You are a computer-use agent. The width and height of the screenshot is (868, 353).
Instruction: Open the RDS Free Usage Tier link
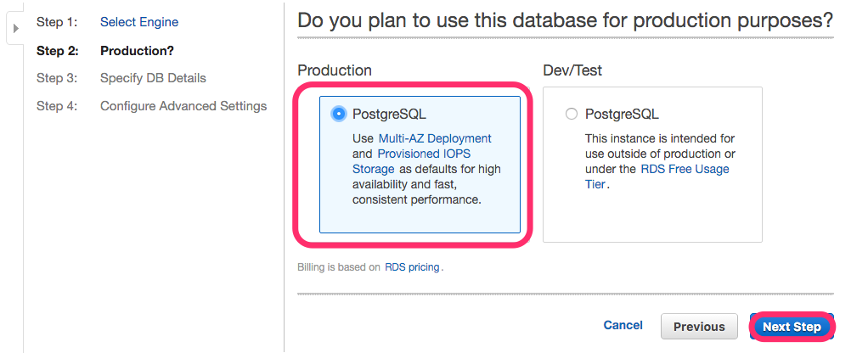(x=657, y=176)
